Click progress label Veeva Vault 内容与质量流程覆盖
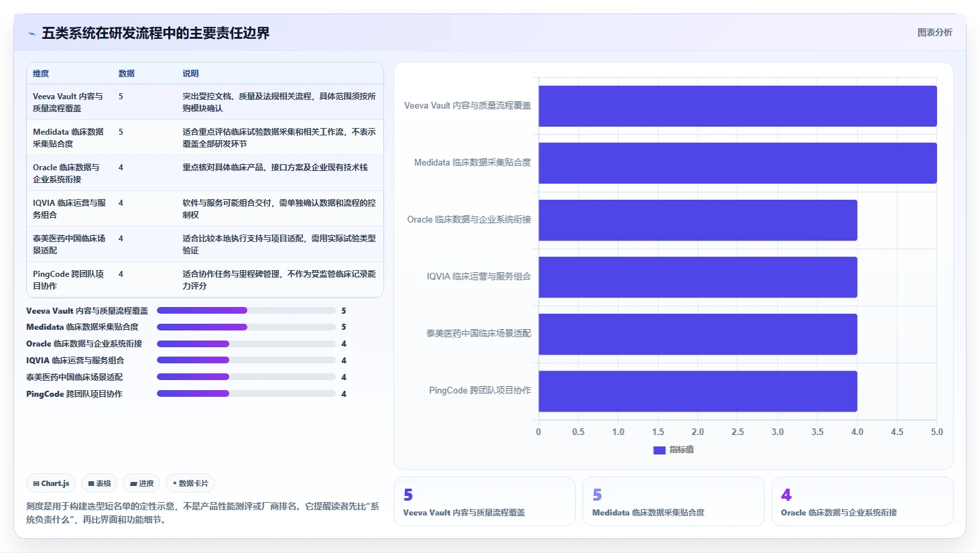The height and width of the screenshot is (553, 980). (87, 311)
